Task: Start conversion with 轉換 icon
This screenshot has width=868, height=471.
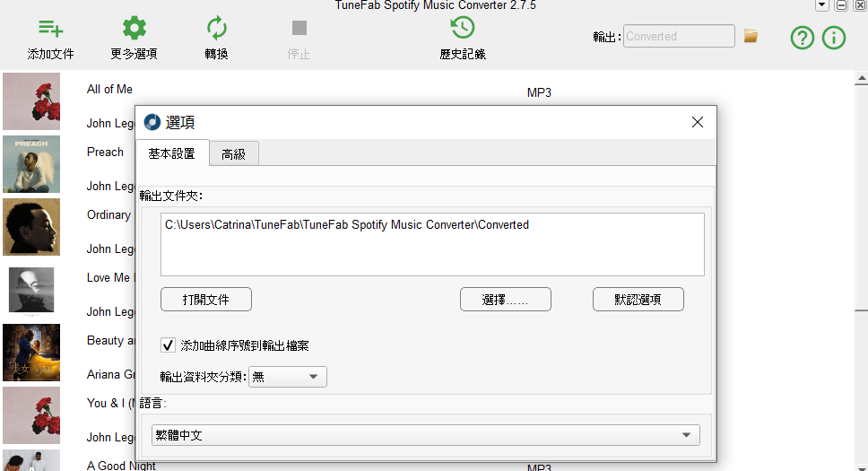Action: (x=216, y=29)
